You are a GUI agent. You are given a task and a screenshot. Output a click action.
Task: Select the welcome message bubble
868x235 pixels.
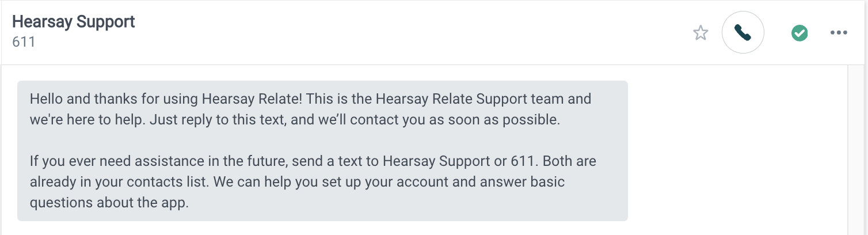coord(322,150)
